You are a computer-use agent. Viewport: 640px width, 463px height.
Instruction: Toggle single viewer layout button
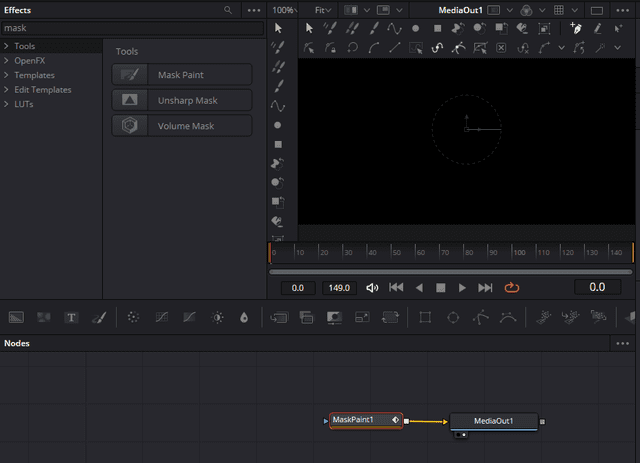point(597,10)
